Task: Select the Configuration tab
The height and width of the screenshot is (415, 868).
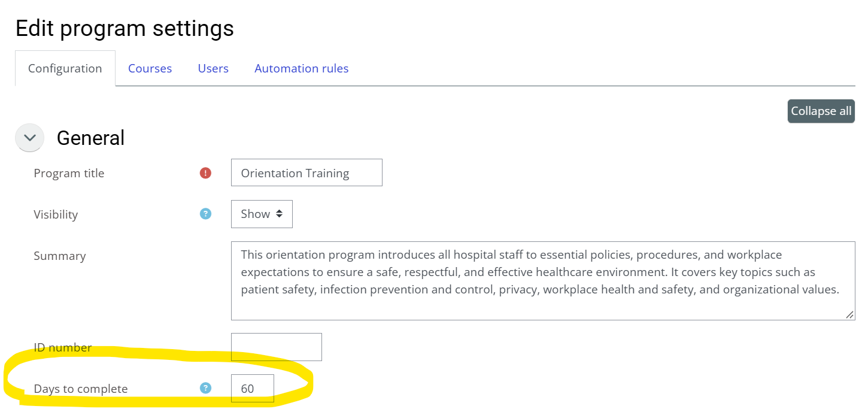Action: tap(65, 68)
